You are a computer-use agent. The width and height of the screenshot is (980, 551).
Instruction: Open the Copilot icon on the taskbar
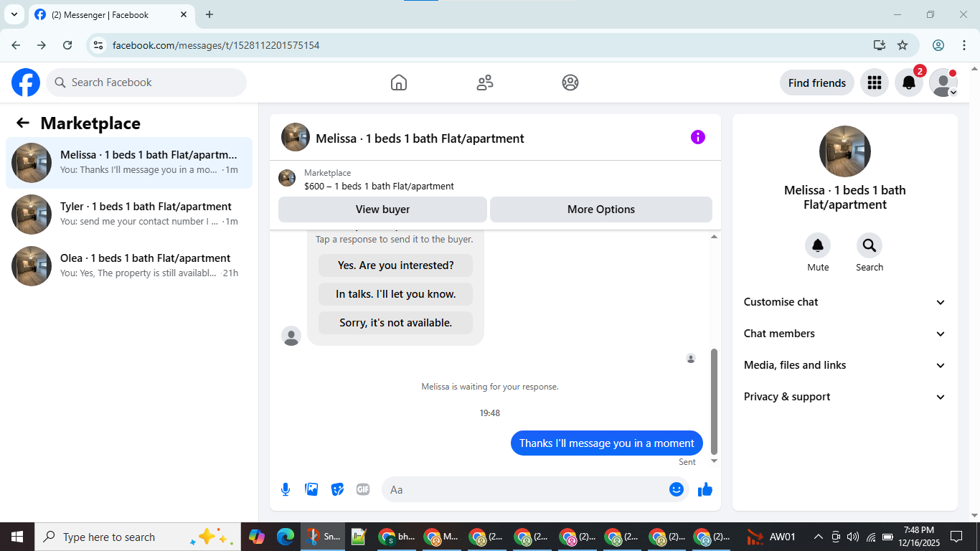pyautogui.click(x=256, y=537)
